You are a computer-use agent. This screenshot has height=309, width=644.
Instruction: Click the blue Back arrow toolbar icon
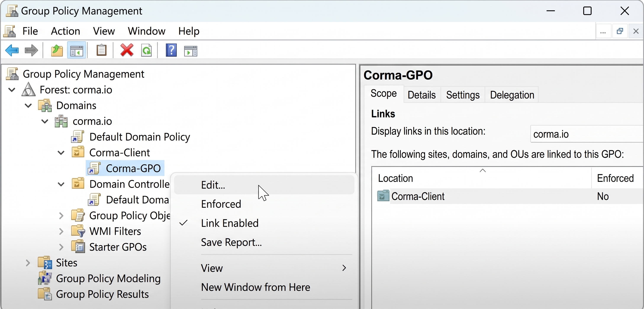(12, 50)
